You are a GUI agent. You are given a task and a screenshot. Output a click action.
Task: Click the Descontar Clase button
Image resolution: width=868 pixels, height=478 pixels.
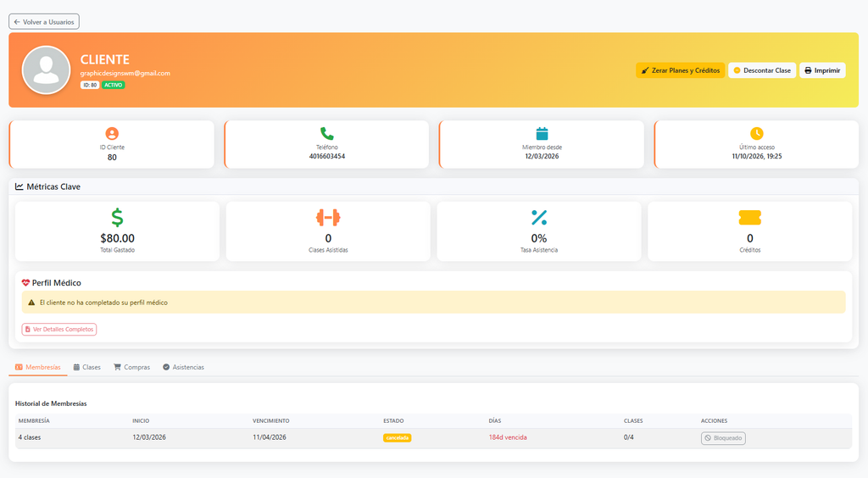[762, 70]
